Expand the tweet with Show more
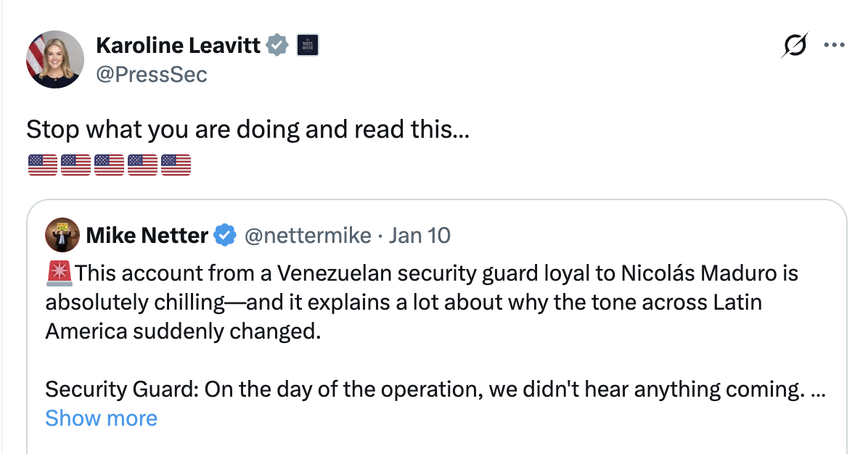Viewport: 868px width, 454px height. tap(101, 418)
